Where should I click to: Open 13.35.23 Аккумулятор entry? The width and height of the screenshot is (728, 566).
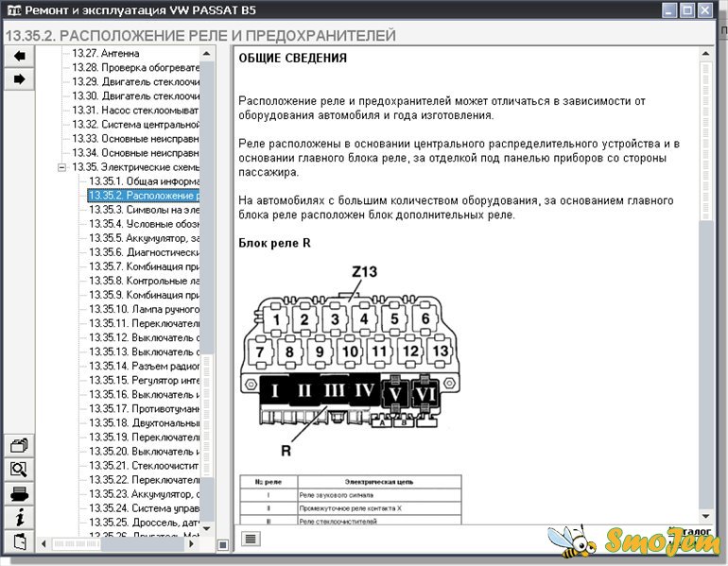coord(144,494)
